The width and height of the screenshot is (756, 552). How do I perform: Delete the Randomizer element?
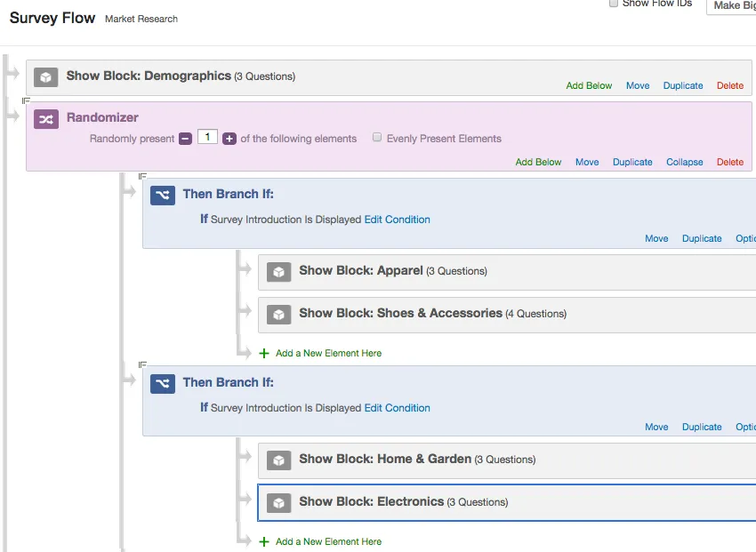[730, 162]
